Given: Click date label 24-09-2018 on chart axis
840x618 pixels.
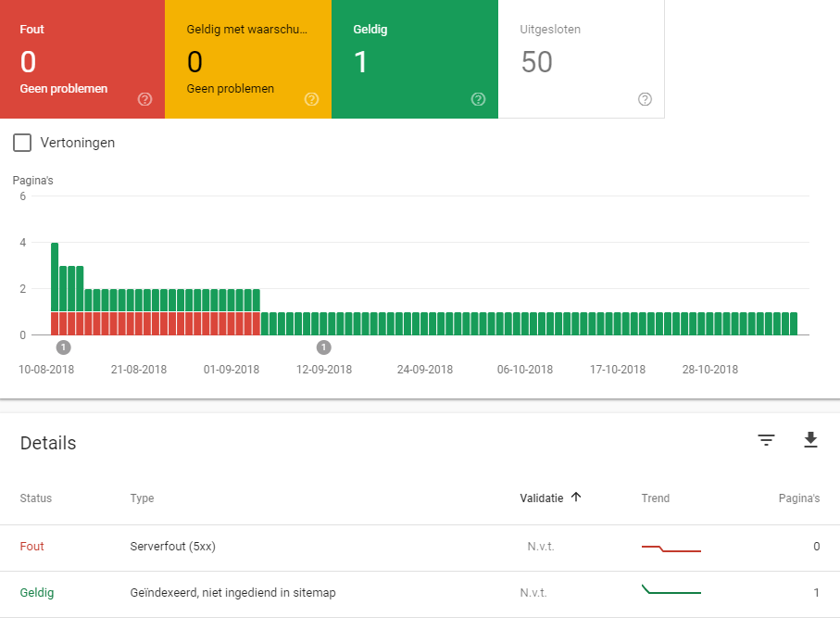Looking at the screenshot, I should 425,370.
